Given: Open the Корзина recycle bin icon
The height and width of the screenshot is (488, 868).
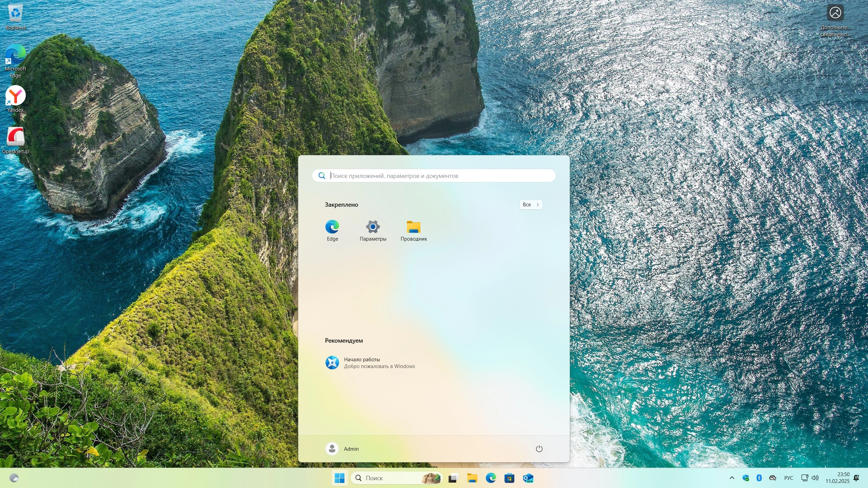Looking at the screenshot, I should coord(15,14).
